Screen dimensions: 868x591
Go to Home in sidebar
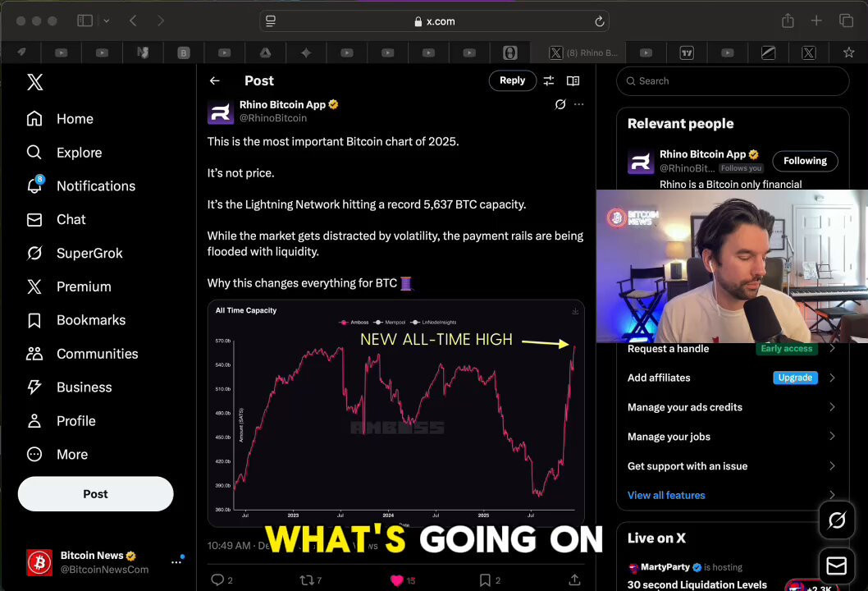pos(61,118)
